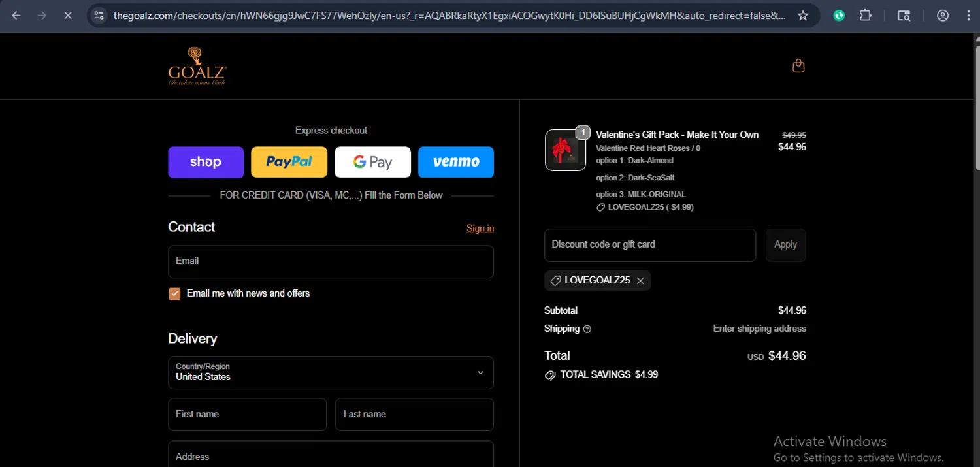Click the browser address bar URL

coord(449,16)
